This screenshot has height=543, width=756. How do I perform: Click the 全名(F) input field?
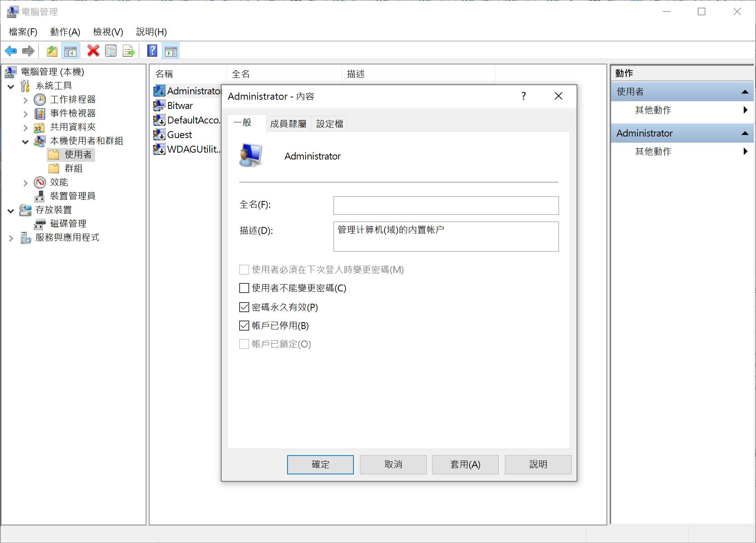click(446, 206)
